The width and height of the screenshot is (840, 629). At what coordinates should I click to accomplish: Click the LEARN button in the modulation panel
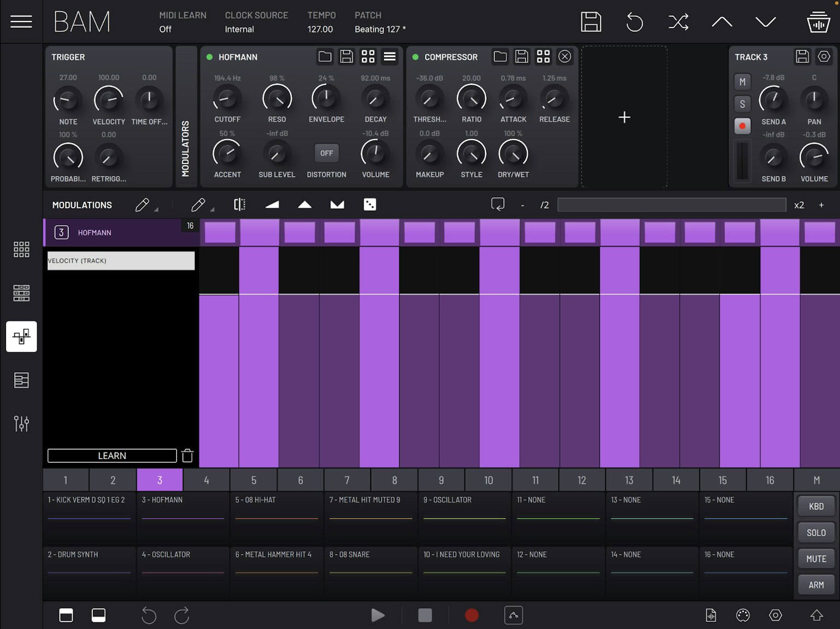[112, 455]
